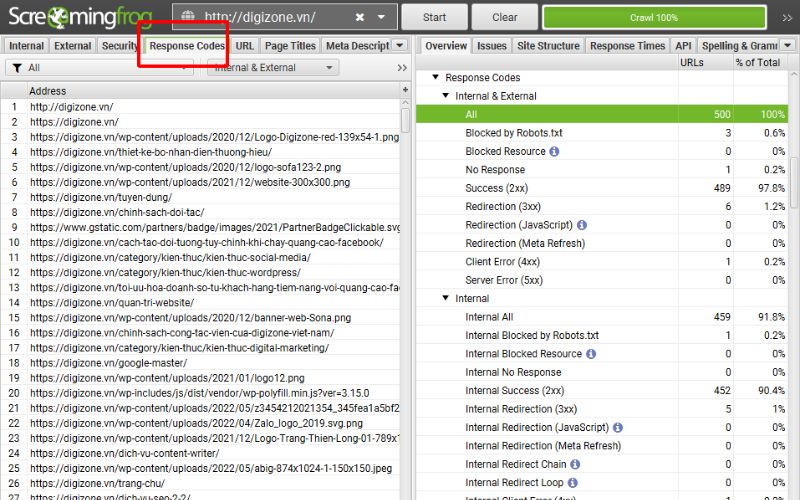Open the right tab list overflow dropdown
The width and height of the screenshot is (800, 500).
788,45
